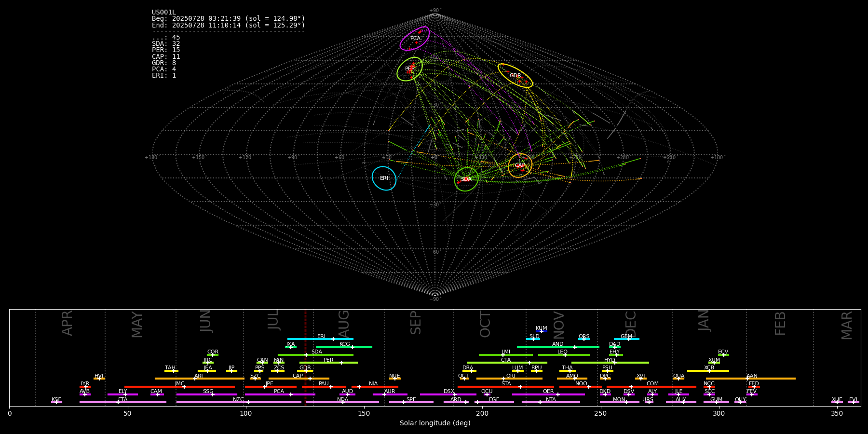This screenshot has width=868, height=434.
Task: Click the 'GDR: 8' count in legend
Action: (x=164, y=63)
